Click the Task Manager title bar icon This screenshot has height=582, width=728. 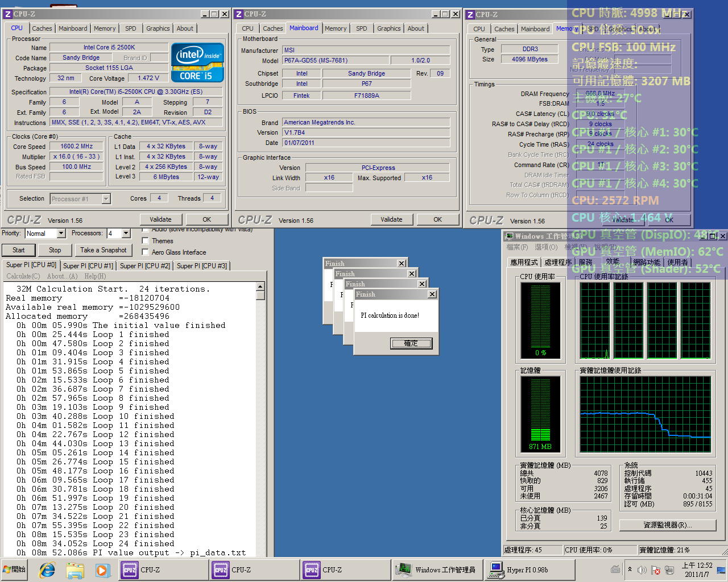point(510,236)
